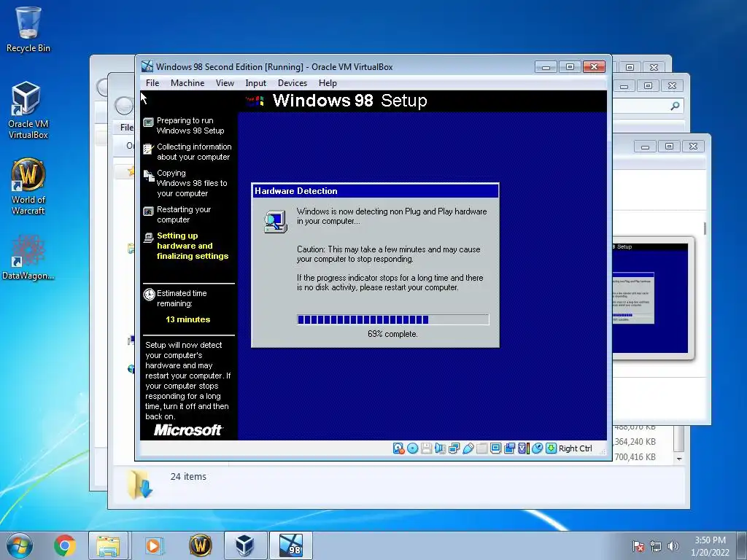Click the File menu in the background Explorer window
The image size is (747, 560).
click(127, 127)
